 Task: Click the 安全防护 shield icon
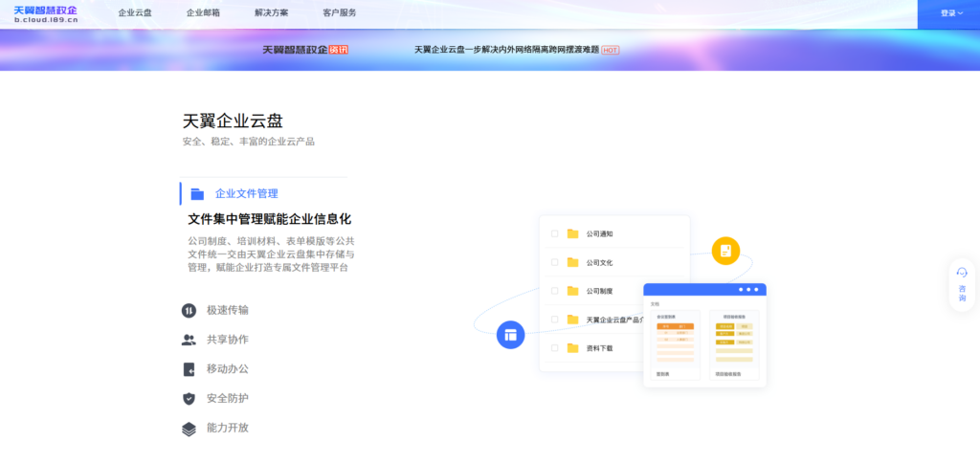coord(189,398)
